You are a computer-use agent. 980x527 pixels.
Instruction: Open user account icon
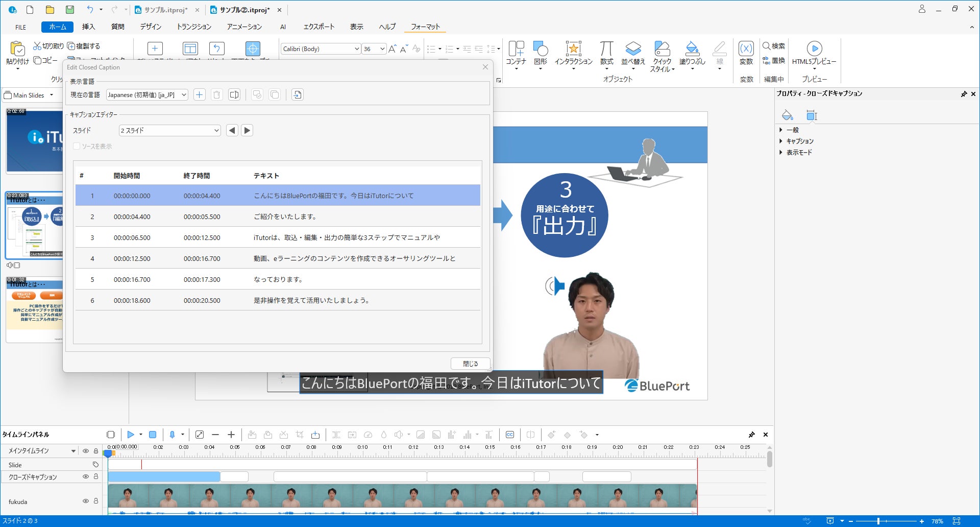[922, 9]
